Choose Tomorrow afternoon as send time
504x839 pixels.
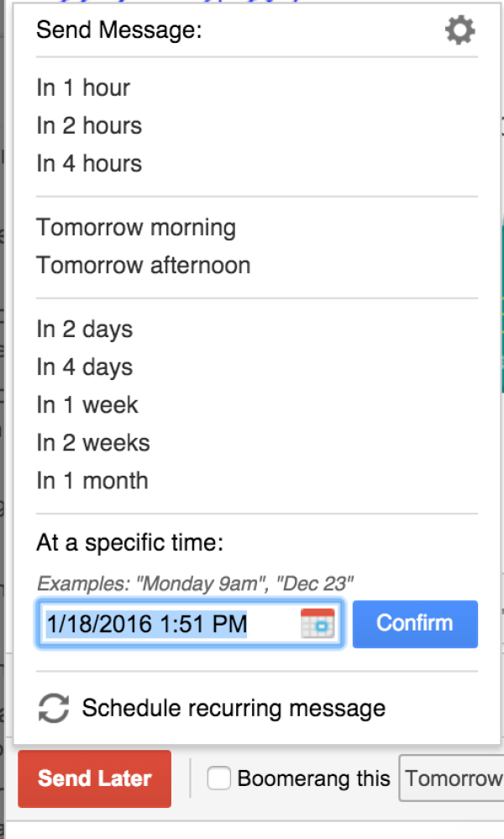pyautogui.click(x=143, y=265)
